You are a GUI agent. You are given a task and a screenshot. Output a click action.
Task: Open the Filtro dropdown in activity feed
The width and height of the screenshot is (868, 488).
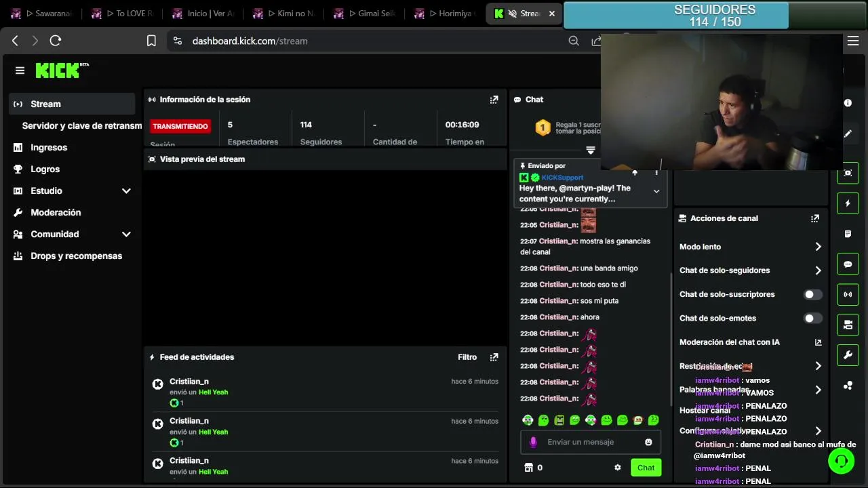coord(467,357)
